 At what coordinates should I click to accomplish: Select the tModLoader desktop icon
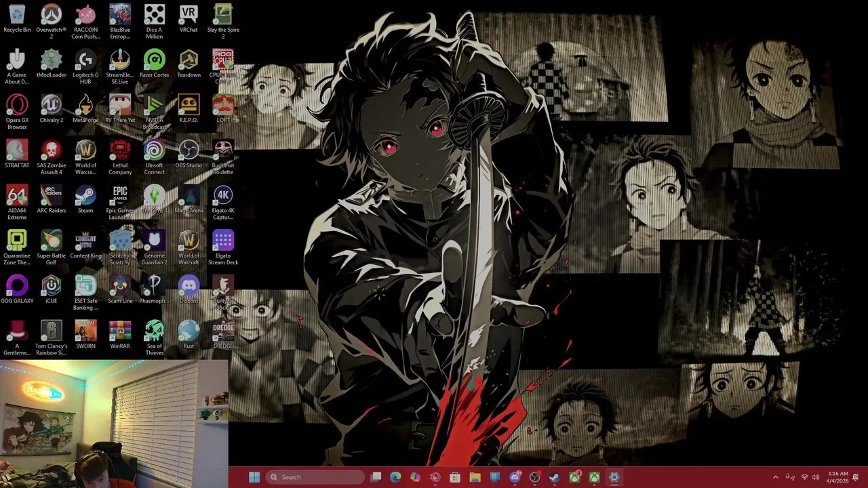pyautogui.click(x=51, y=64)
